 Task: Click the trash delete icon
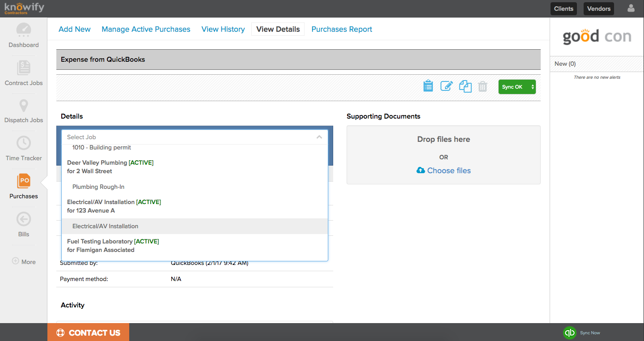tap(483, 86)
